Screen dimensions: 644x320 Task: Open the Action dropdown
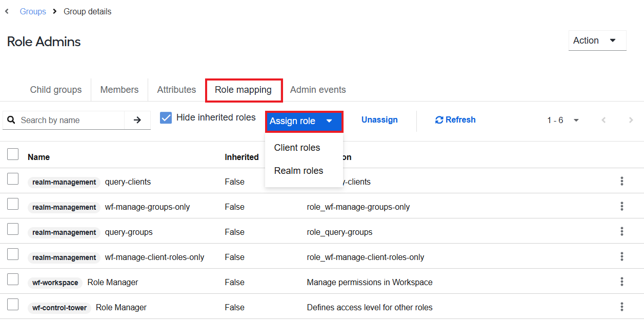(x=597, y=41)
